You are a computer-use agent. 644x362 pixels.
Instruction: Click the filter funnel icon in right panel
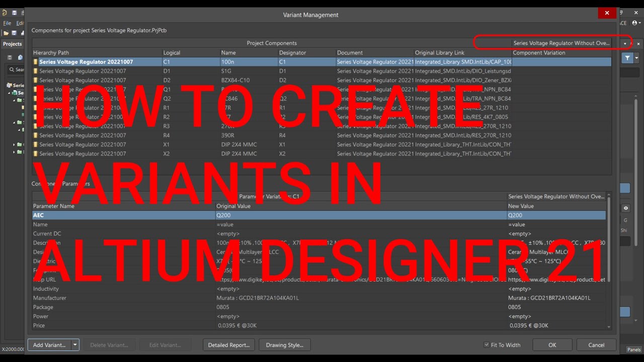point(627,58)
